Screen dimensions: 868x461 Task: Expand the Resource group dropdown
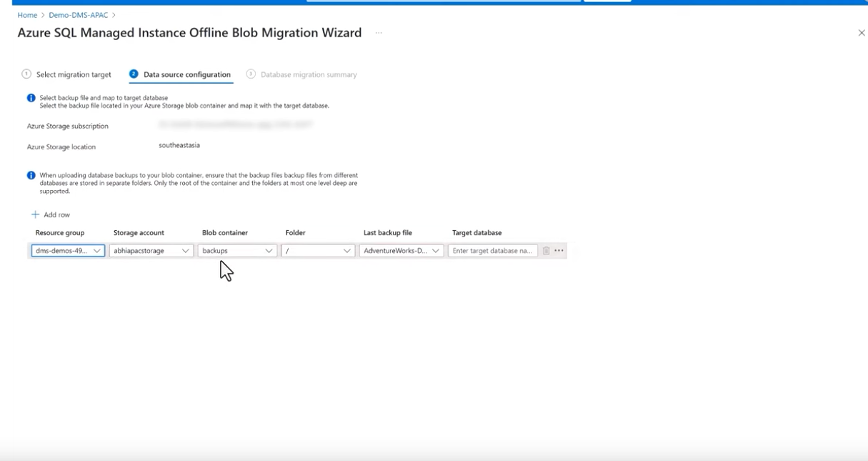pyautogui.click(x=68, y=251)
